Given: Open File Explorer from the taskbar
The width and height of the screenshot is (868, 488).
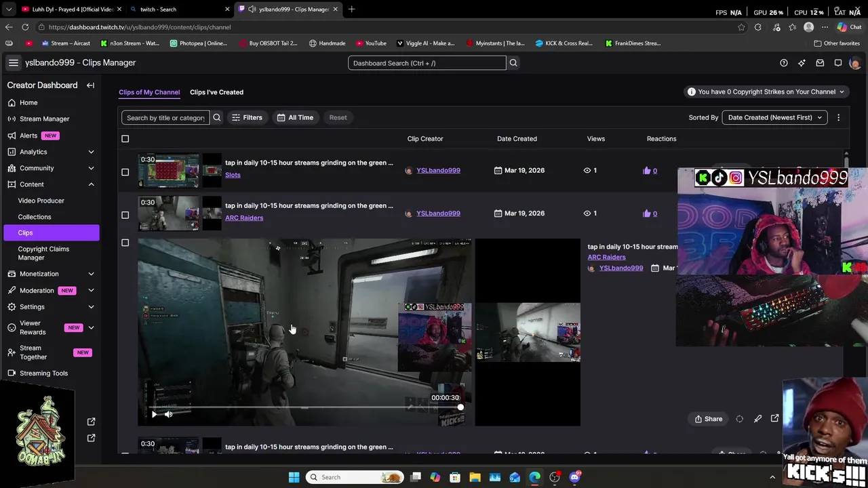Looking at the screenshot, I should coord(475,477).
